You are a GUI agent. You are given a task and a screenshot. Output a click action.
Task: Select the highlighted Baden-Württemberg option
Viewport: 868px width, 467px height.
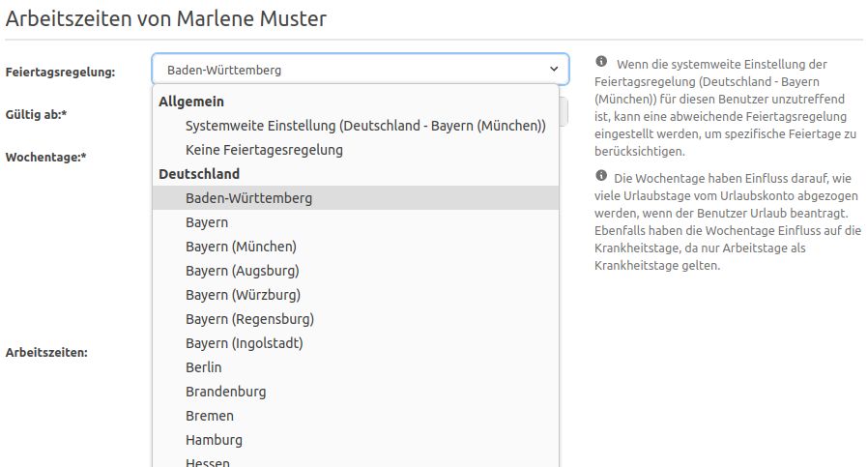pos(356,198)
